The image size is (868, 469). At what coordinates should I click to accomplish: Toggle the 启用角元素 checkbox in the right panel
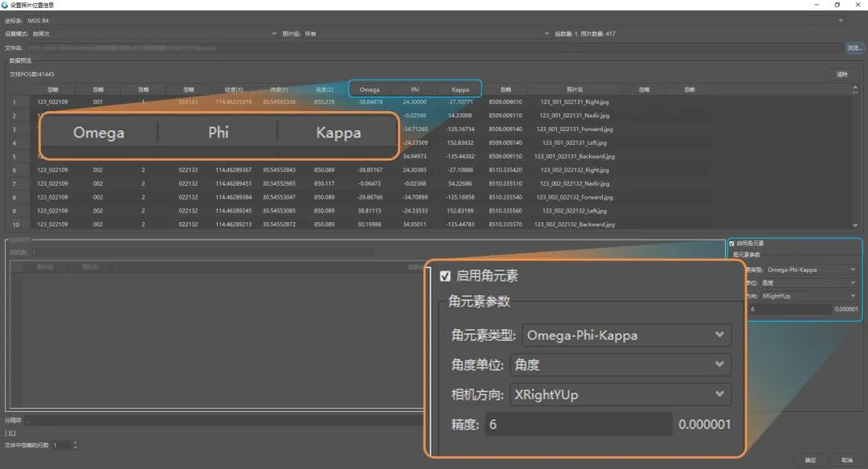pyautogui.click(x=732, y=244)
